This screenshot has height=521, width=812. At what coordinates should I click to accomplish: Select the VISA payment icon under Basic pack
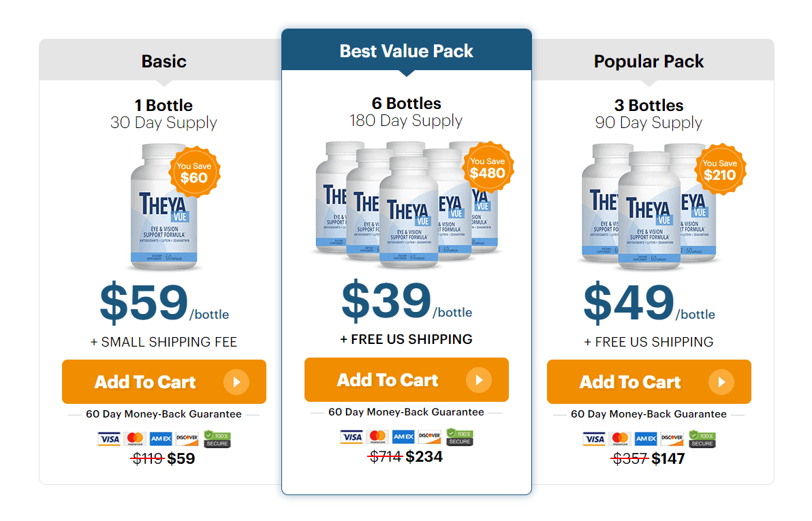pos(109,439)
